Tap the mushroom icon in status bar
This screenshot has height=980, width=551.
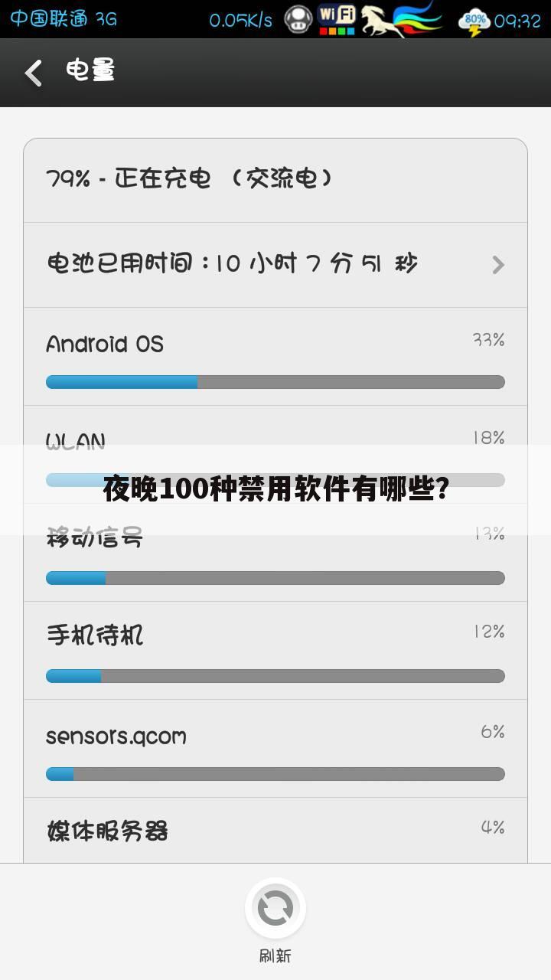coord(298,19)
